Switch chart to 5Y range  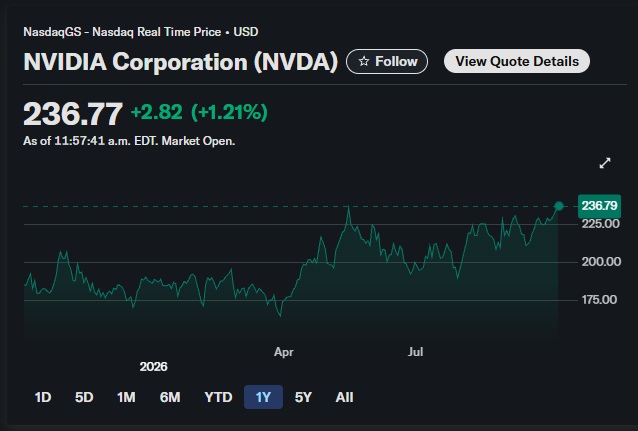click(x=303, y=397)
